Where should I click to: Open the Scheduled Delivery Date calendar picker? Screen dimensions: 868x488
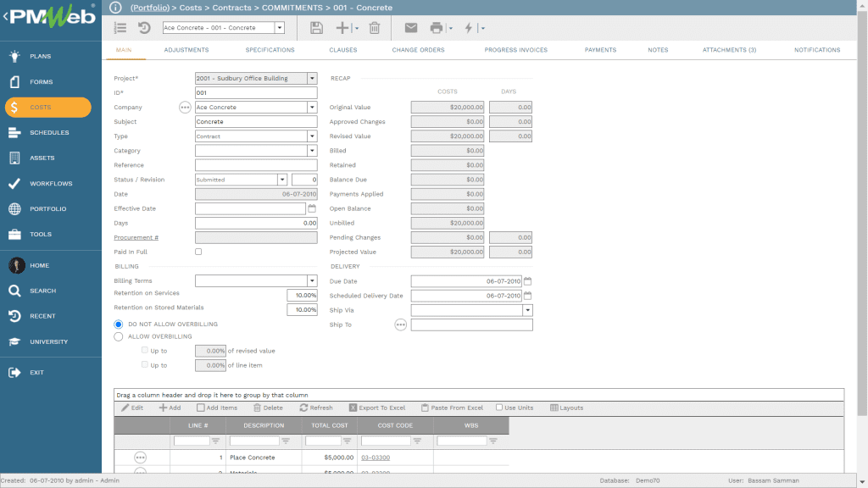527,296
